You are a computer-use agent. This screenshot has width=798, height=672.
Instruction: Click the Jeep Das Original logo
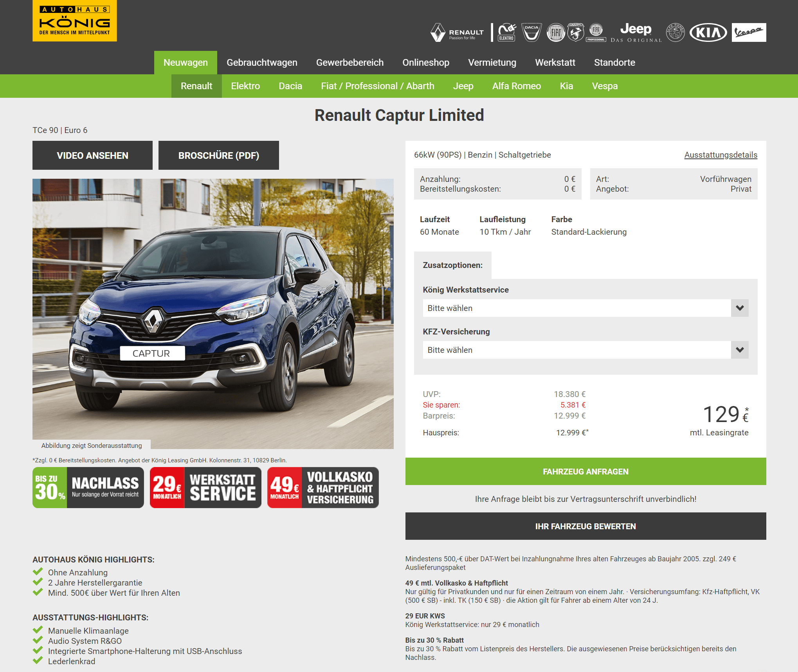(x=636, y=32)
